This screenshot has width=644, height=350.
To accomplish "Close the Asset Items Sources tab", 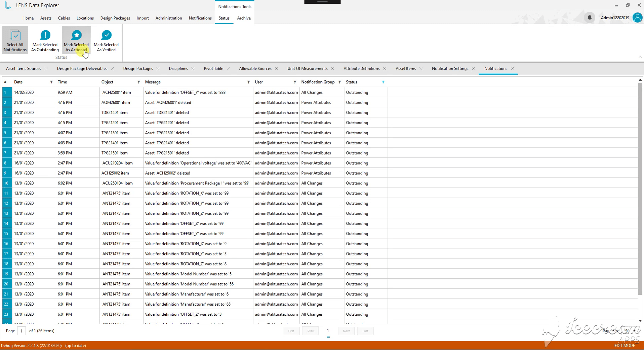I will [46, 69].
